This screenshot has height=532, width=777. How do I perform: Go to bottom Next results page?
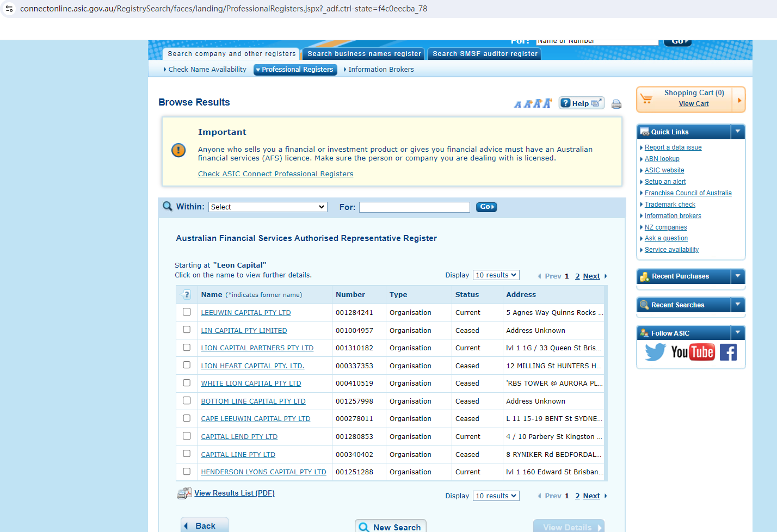(x=591, y=496)
